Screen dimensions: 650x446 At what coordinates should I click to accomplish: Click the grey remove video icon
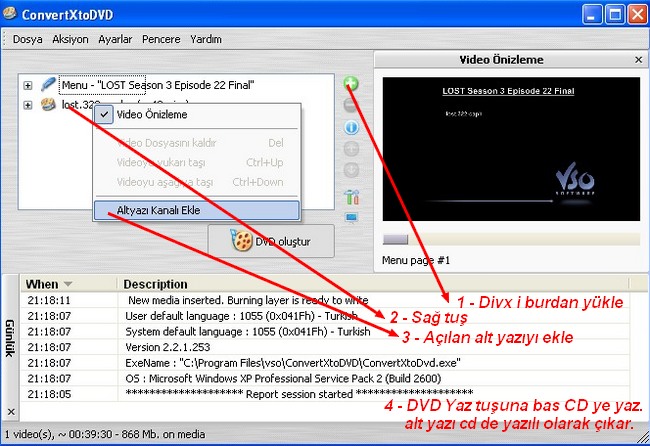pyautogui.click(x=351, y=105)
